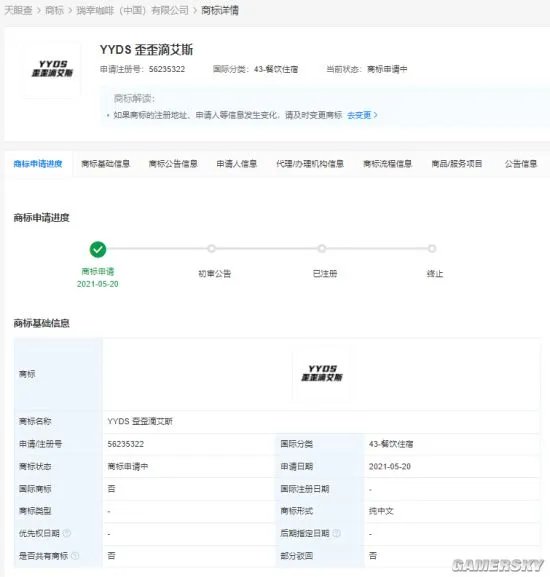Viewport: 550px width, 577px height.
Task: Open the 商标公告信息 tab
Action: tap(173, 164)
